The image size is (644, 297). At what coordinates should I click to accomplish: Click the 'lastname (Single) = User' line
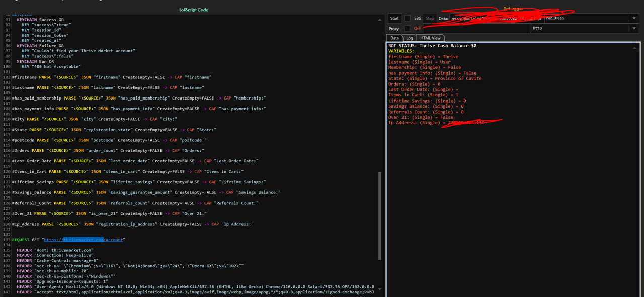pos(420,62)
